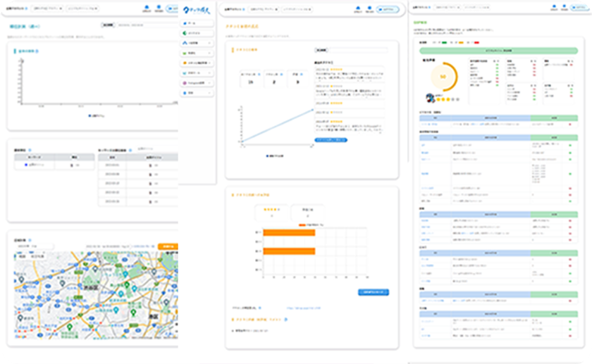Select the last sidebar item with blue circle icon

click(197, 93)
